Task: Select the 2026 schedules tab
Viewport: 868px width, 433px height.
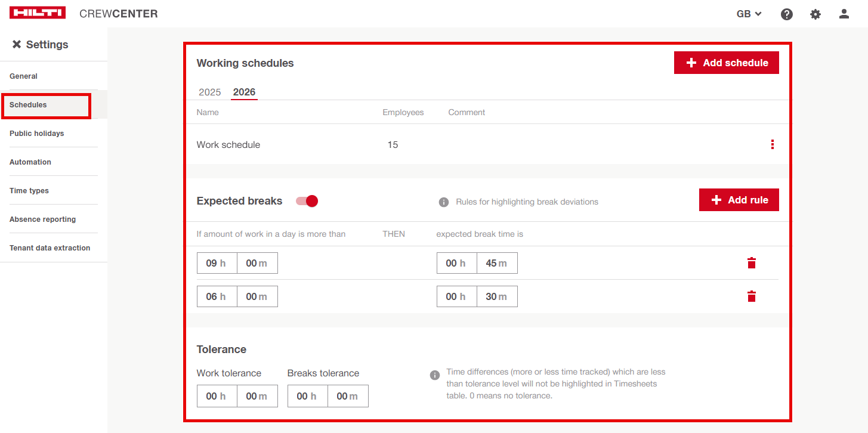Action: coord(244,92)
